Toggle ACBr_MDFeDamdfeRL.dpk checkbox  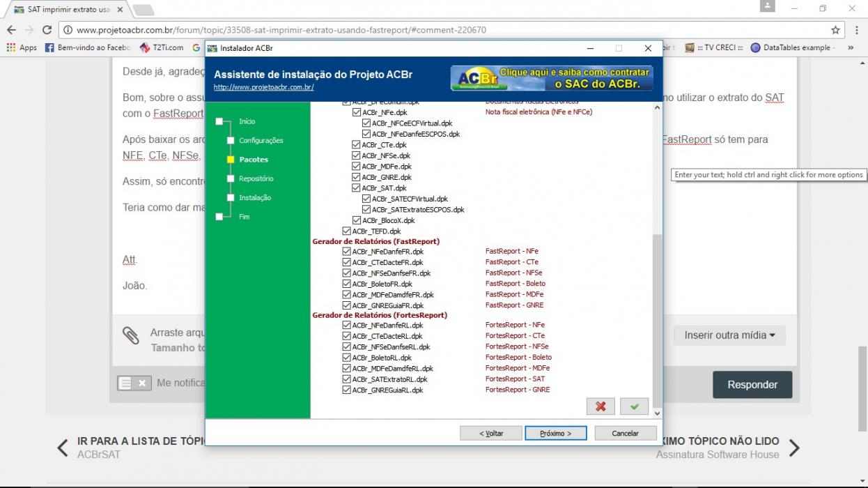pyautogui.click(x=347, y=369)
